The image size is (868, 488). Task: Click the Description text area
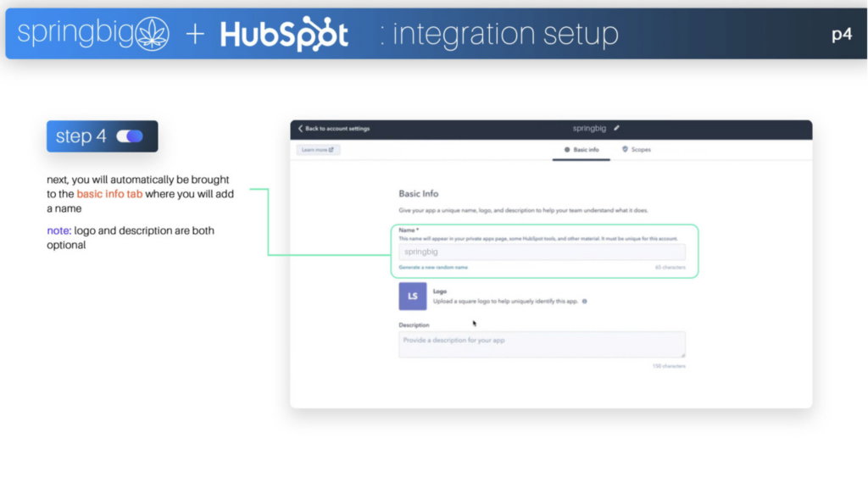click(x=542, y=344)
